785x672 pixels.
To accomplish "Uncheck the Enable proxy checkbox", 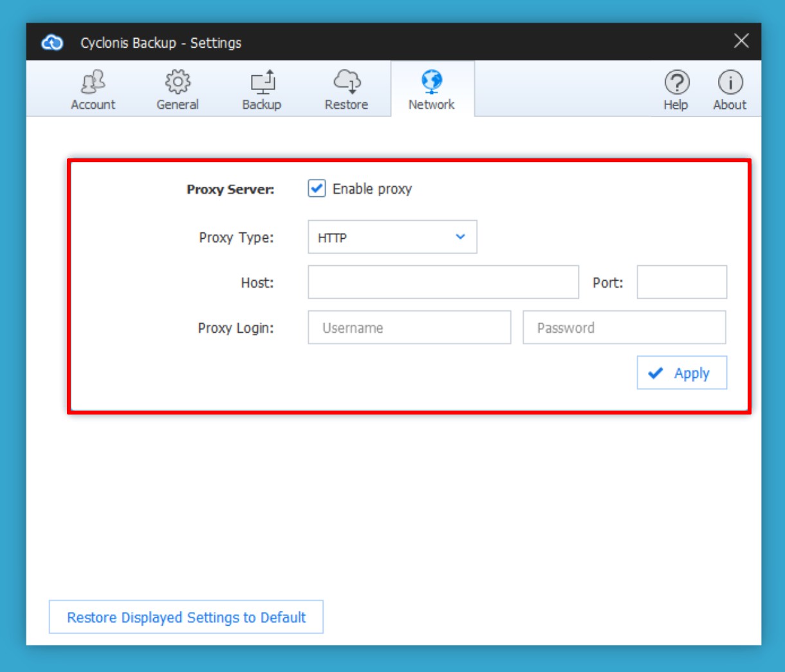I will point(317,189).
